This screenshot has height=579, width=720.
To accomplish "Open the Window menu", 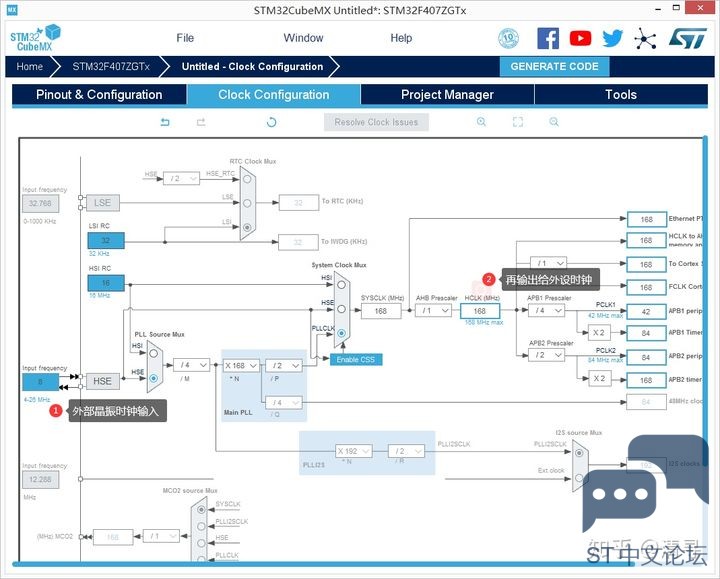I will [303, 38].
